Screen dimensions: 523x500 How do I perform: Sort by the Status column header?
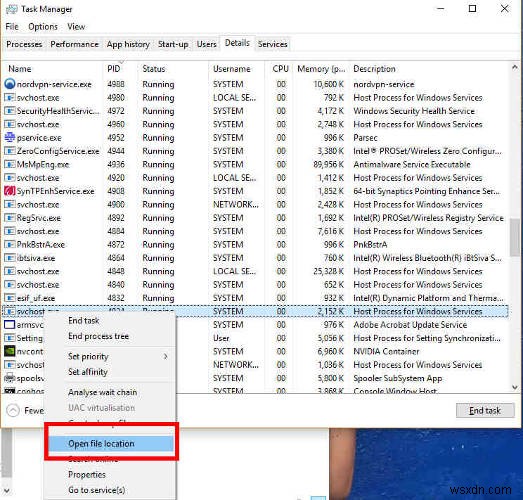click(154, 69)
